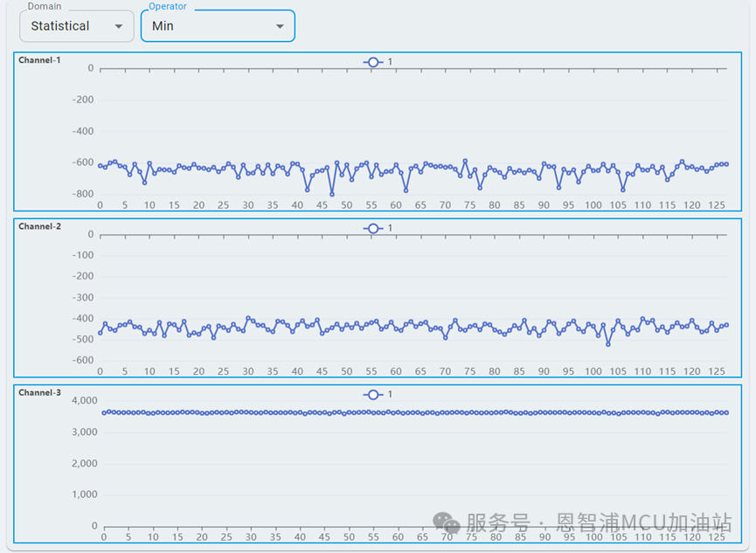The image size is (756, 553).
Task: Click the Domain dropdown arrow icon
Action: tap(121, 26)
